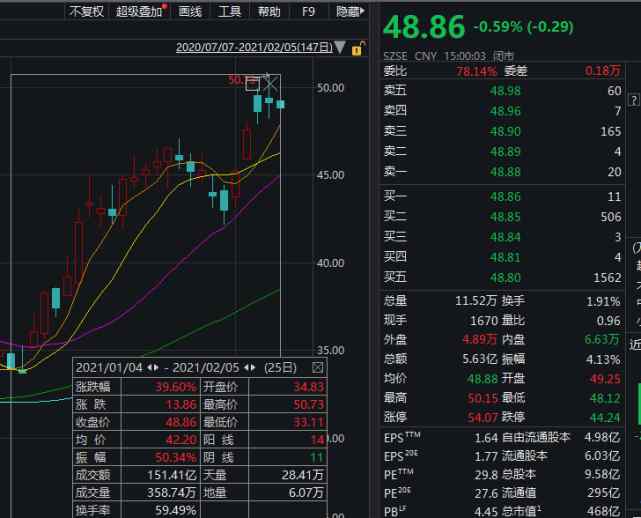
Task: Open the 超级叠加 menu
Action: pos(140,11)
